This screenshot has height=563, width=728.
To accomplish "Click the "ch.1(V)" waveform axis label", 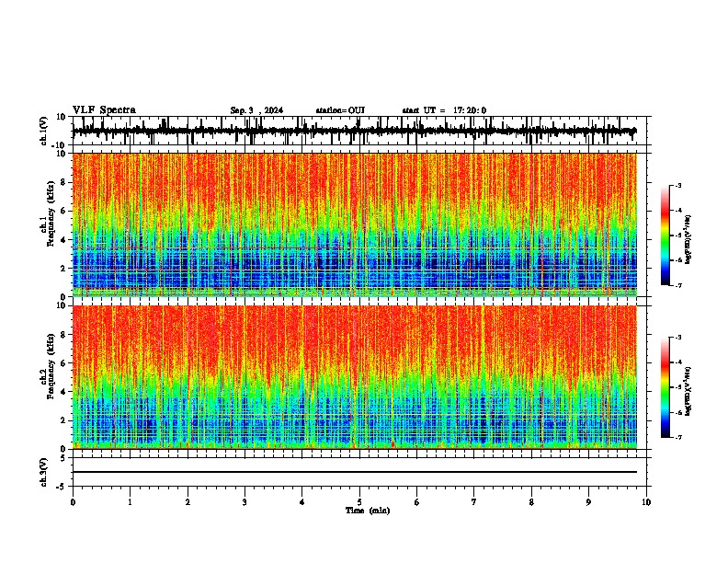I will (x=44, y=131).
